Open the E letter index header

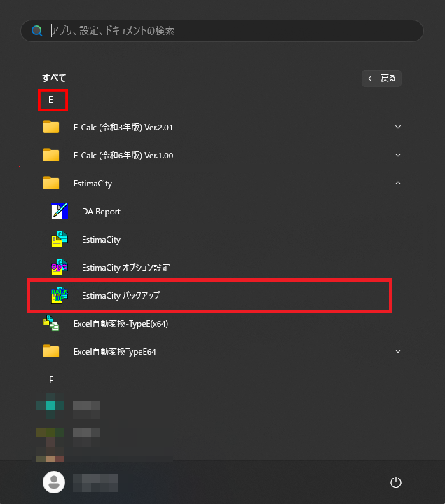coord(50,100)
